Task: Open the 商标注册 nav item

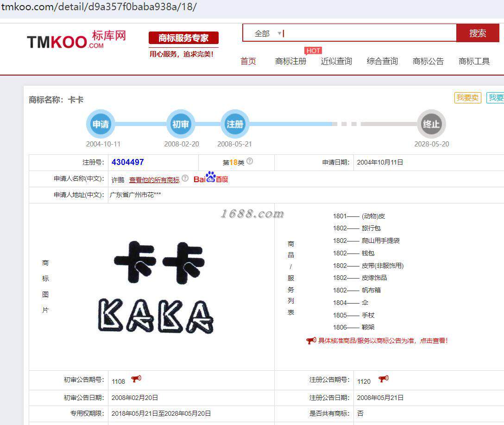Action: [290, 61]
